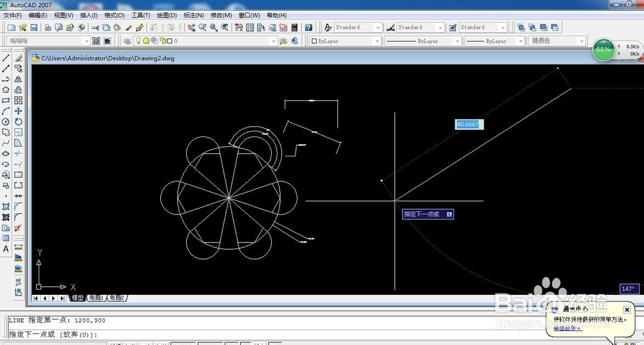Expand the layer 0 dropdown list
644x345 pixels.
click(x=273, y=41)
